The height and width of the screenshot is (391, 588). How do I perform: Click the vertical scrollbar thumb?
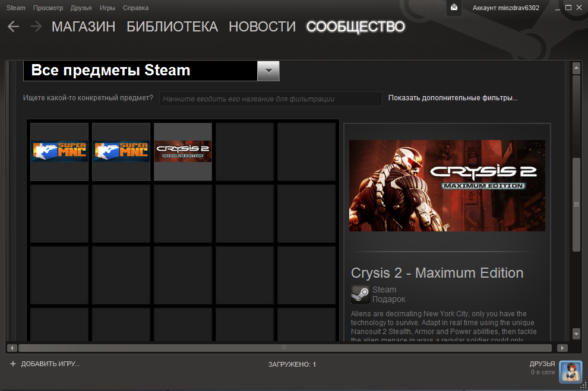point(576,205)
